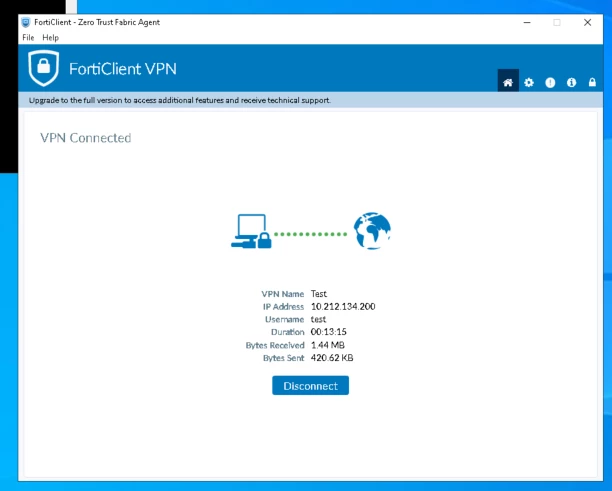This screenshot has height=491, width=612.
Task: Click bytes received value 1.44 MB
Action: pyautogui.click(x=327, y=345)
